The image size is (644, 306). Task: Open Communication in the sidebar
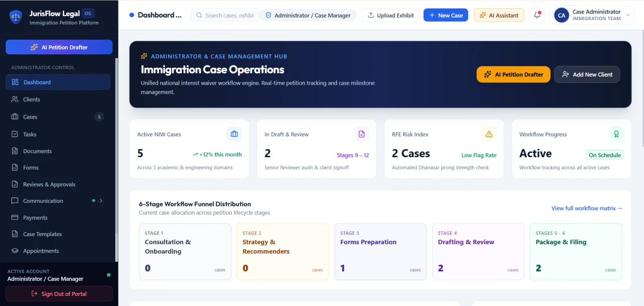tap(58, 200)
